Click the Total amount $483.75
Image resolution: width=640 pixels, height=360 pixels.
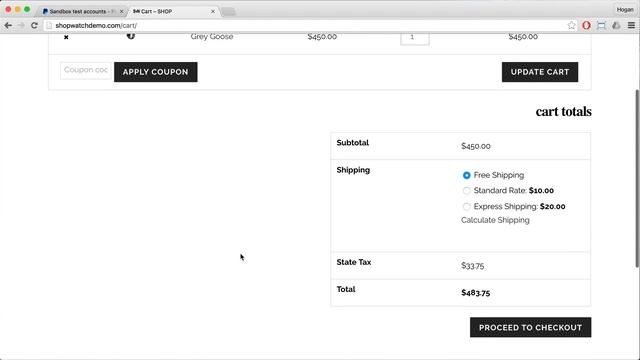point(476,293)
